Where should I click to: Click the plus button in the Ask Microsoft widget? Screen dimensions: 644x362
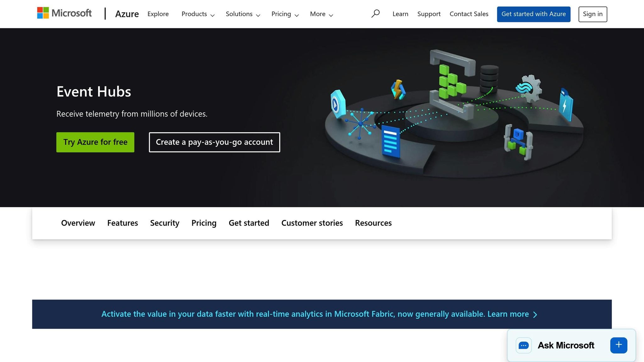[618, 345]
